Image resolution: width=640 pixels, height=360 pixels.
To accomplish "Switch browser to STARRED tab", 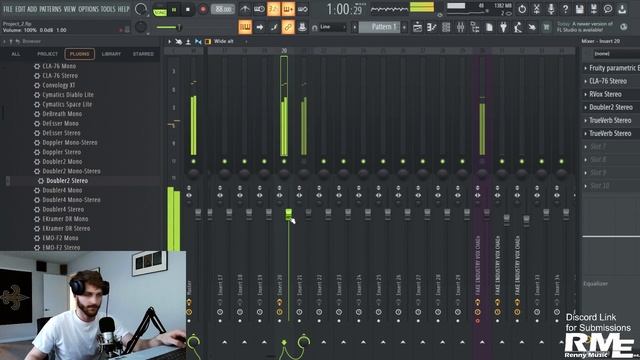I will (143, 54).
